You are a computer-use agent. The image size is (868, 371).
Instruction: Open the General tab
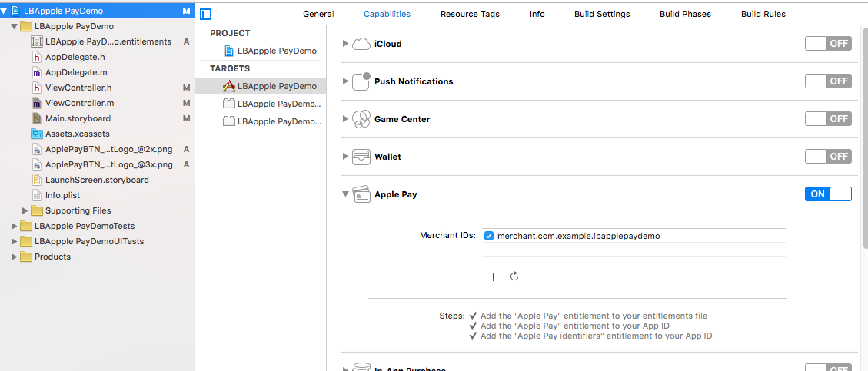(x=318, y=14)
